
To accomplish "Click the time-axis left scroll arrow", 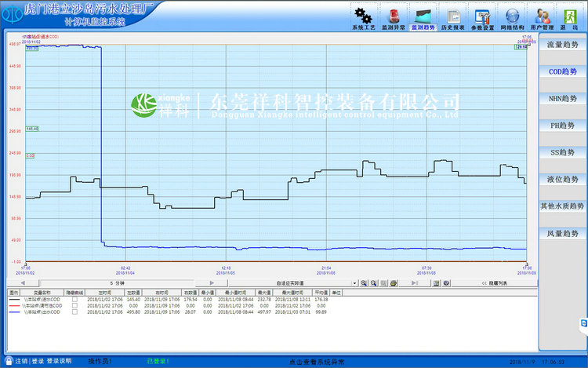I will coord(22,282).
